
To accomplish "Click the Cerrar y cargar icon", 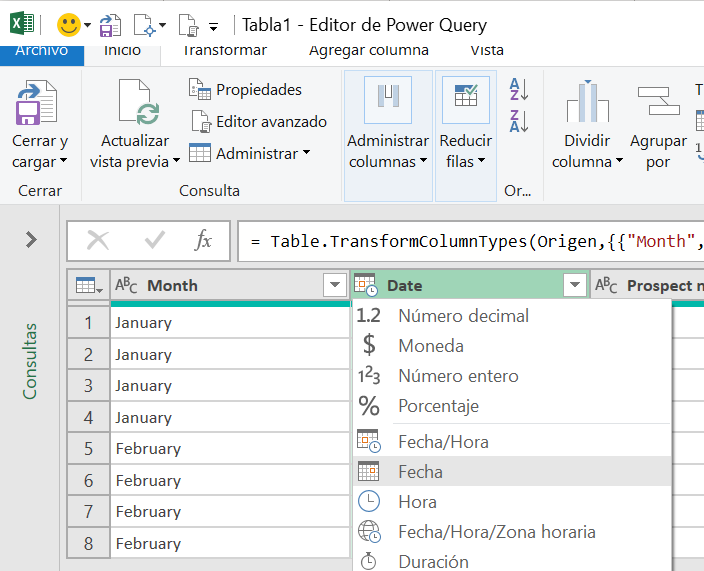I will click(36, 102).
